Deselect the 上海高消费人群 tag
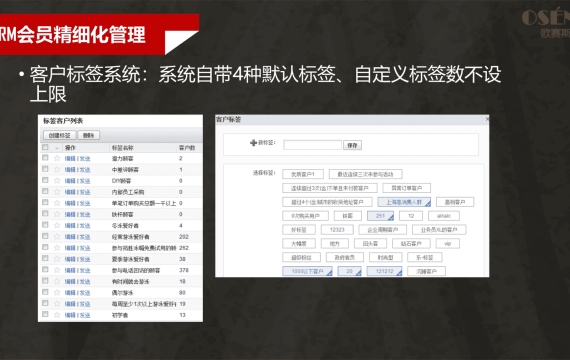This screenshot has width=570, height=360. (x=404, y=202)
